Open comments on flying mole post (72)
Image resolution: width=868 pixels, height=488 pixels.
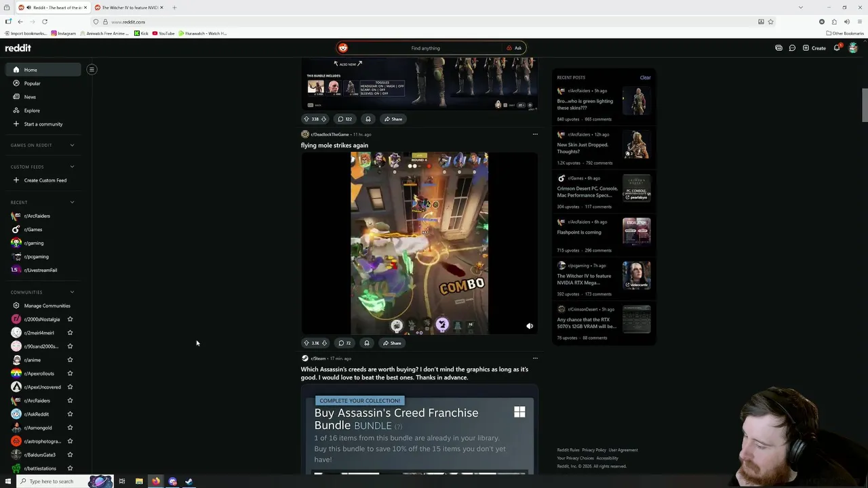coord(344,343)
